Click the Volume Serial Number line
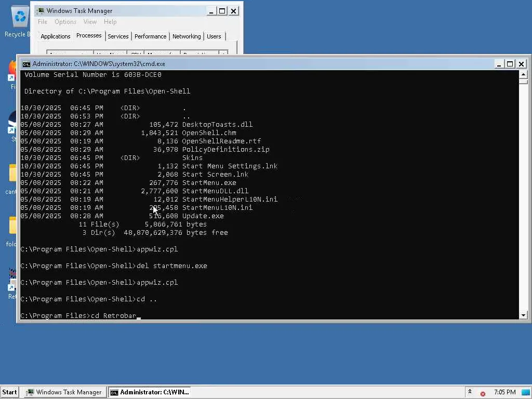 (93, 75)
